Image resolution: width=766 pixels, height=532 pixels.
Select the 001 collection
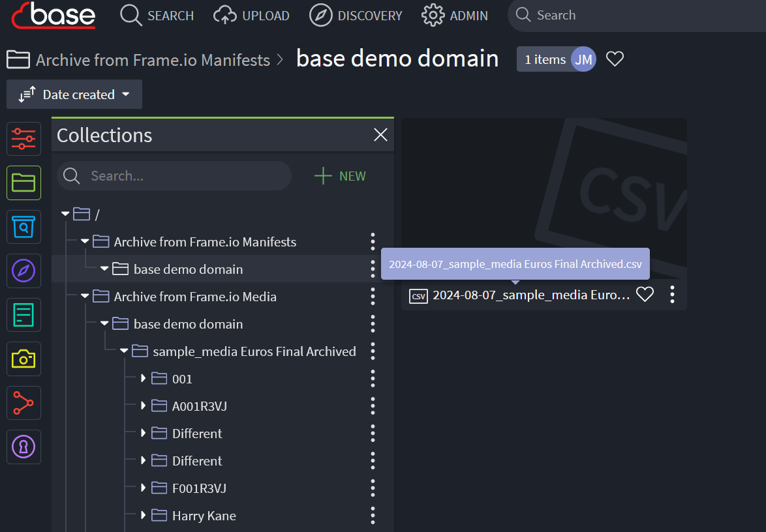(182, 379)
